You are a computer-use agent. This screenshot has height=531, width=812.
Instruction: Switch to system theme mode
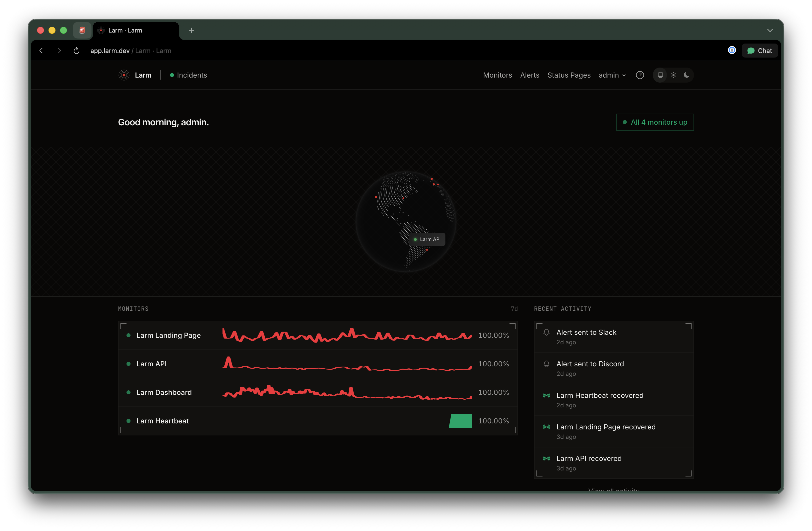click(660, 75)
